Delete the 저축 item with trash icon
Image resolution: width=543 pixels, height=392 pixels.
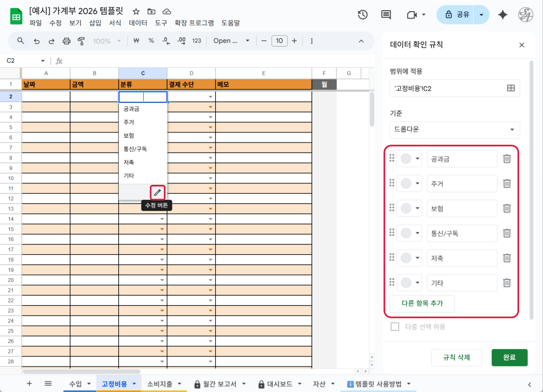[507, 258]
